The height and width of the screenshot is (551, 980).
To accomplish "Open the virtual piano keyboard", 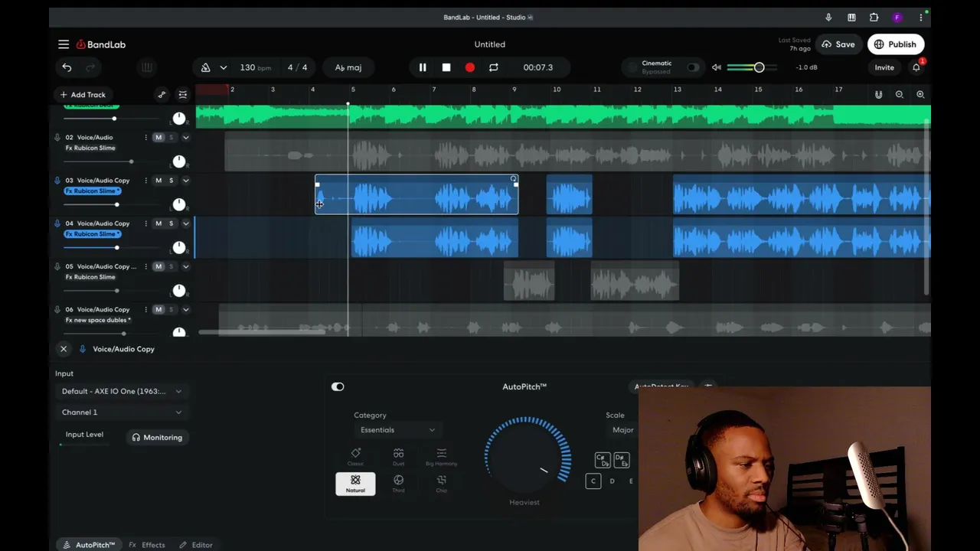I will tap(146, 67).
